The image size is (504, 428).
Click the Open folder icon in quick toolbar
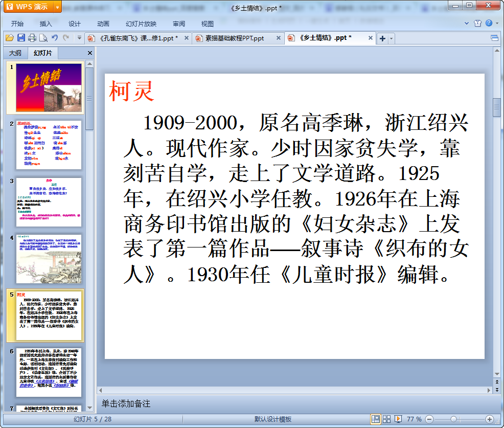[x=9, y=38]
